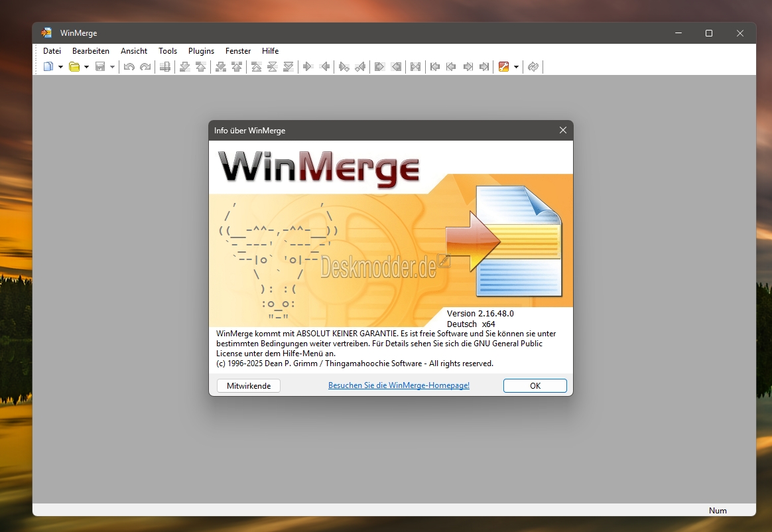Close the Info über WinMerge dialog

pyautogui.click(x=563, y=130)
